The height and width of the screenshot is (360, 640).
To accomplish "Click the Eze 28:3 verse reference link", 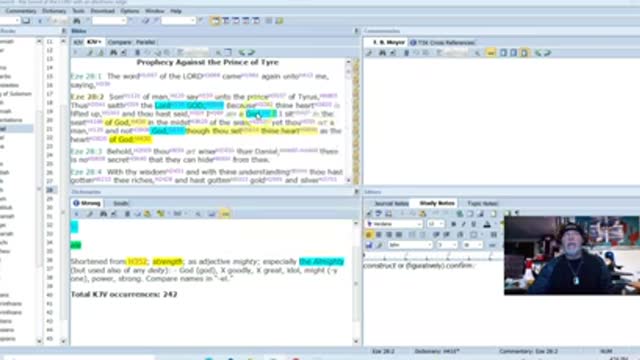I will (87, 151).
